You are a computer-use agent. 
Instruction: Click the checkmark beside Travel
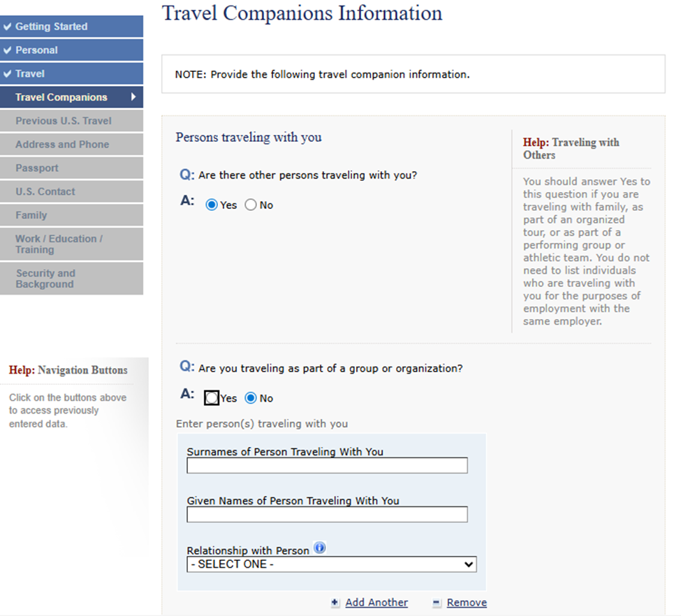click(x=8, y=74)
